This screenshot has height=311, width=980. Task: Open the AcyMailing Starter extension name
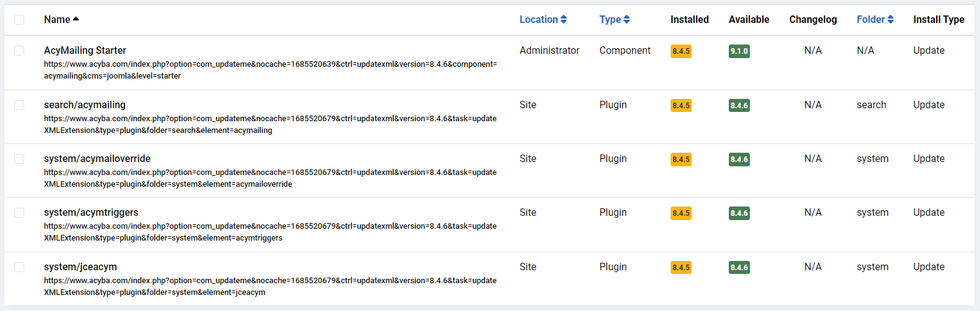coord(85,51)
